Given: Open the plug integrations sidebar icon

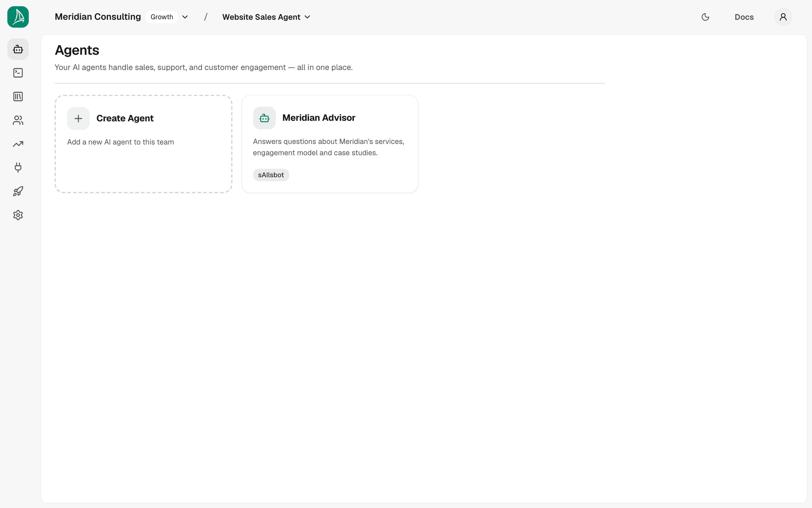Looking at the screenshot, I should (x=18, y=168).
